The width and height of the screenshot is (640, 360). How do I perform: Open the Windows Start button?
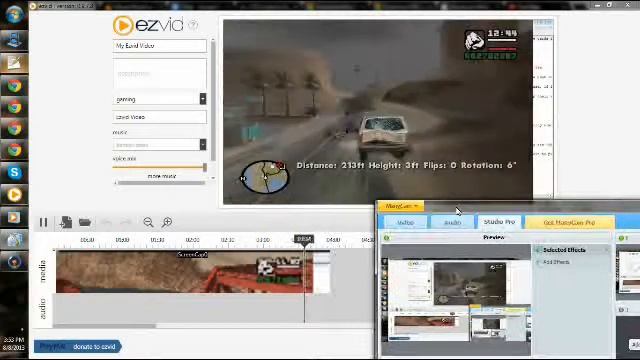pyautogui.click(x=14, y=16)
